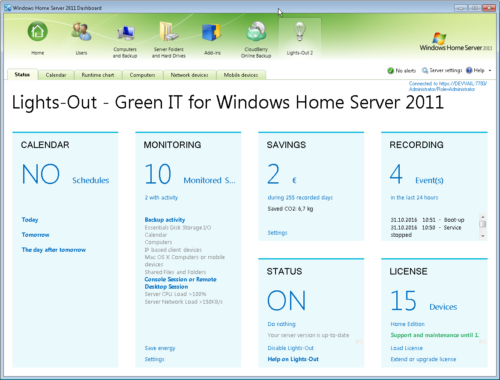Screen dimensions: 500x380
Task: Open Help on Lights-Out link
Action: tap(293, 359)
